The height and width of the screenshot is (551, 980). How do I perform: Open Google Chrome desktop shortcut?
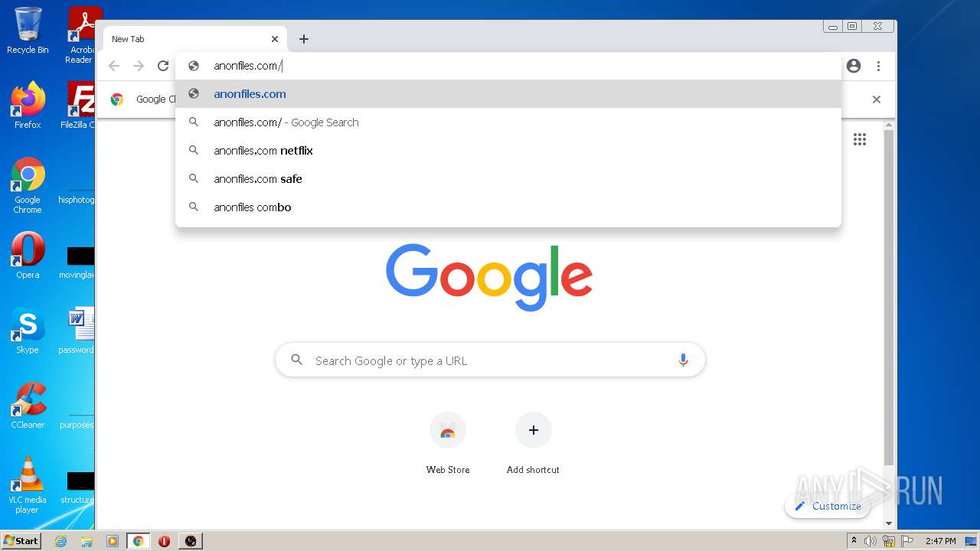tap(28, 185)
